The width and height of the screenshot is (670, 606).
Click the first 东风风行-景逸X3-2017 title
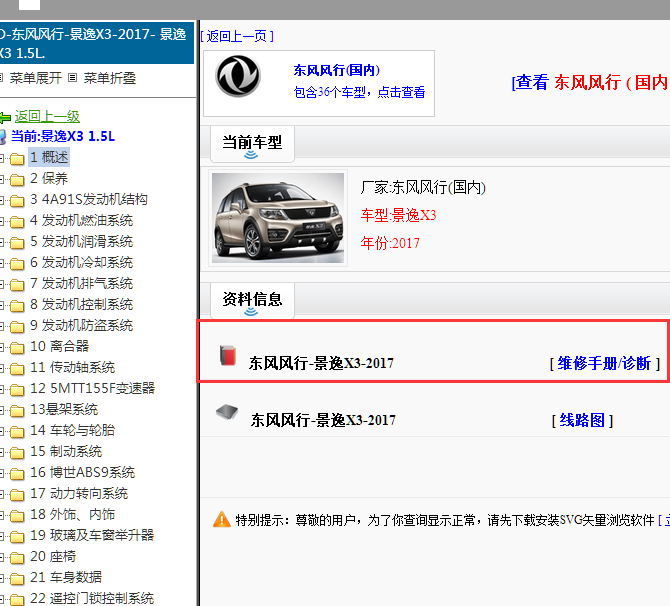tap(321, 363)
